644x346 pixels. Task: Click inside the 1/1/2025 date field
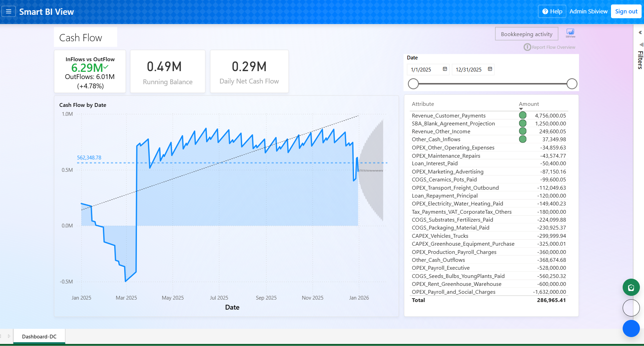pyautogui.click(x=423, y=69)
